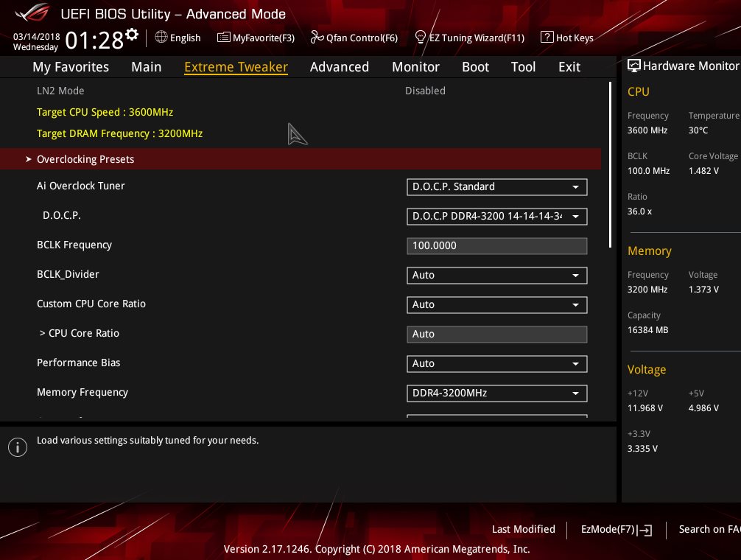The image size is (741, 560).
Task: Open the Memory Frequency dropdown
Action: [496, 393]
